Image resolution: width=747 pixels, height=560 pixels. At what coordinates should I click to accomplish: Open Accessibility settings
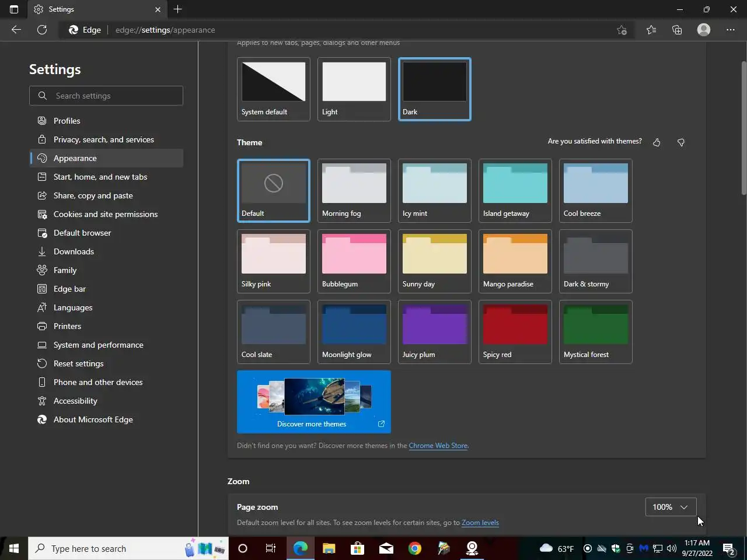click(106, 401)
